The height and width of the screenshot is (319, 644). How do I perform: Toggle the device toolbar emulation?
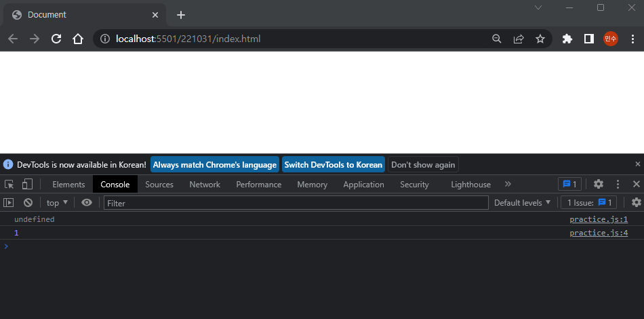coord(27,184)
